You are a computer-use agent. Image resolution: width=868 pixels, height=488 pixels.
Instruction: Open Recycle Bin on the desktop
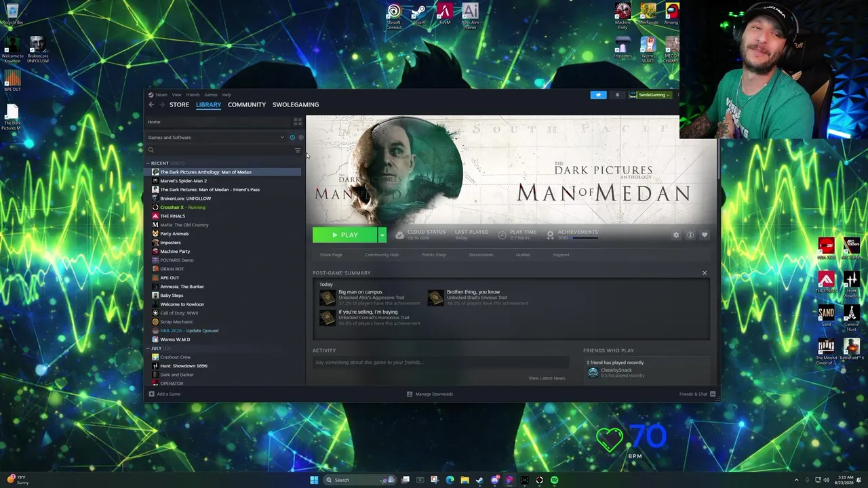click(12, 14)
